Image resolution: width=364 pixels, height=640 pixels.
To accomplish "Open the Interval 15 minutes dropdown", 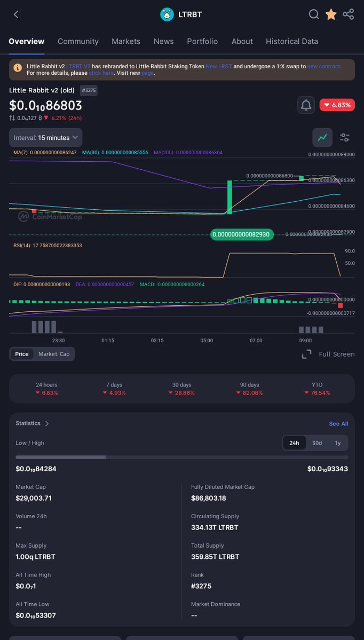I will [x=46, y=138].
